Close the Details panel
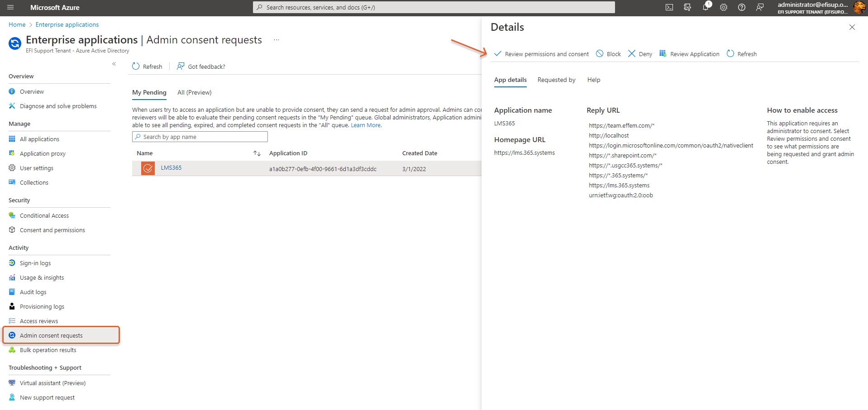 tap(852, 27)
